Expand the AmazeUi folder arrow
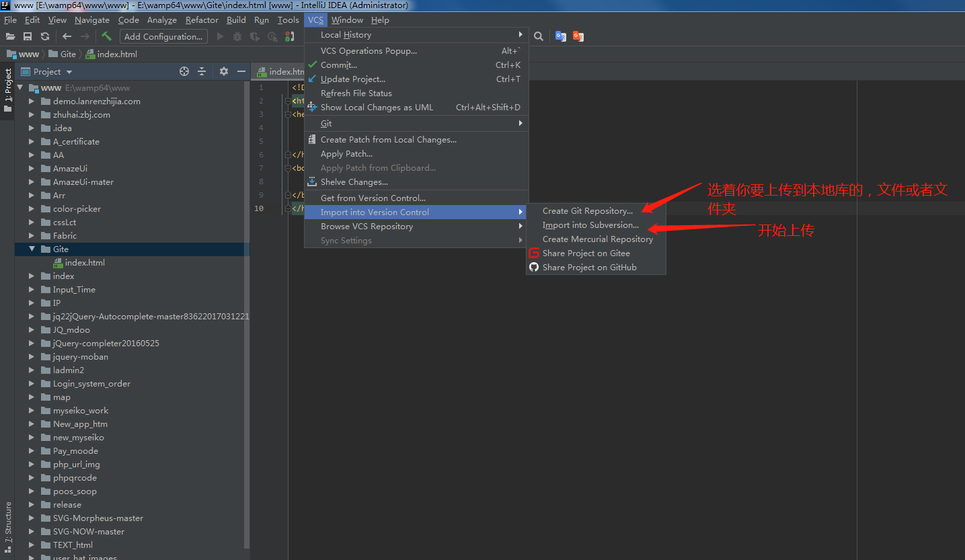 pos(32,168)
